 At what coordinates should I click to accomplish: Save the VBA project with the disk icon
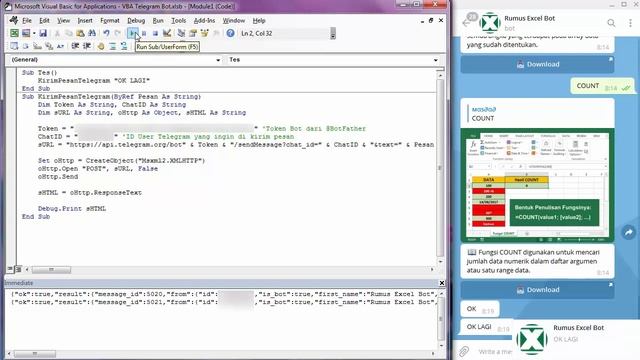43,33
